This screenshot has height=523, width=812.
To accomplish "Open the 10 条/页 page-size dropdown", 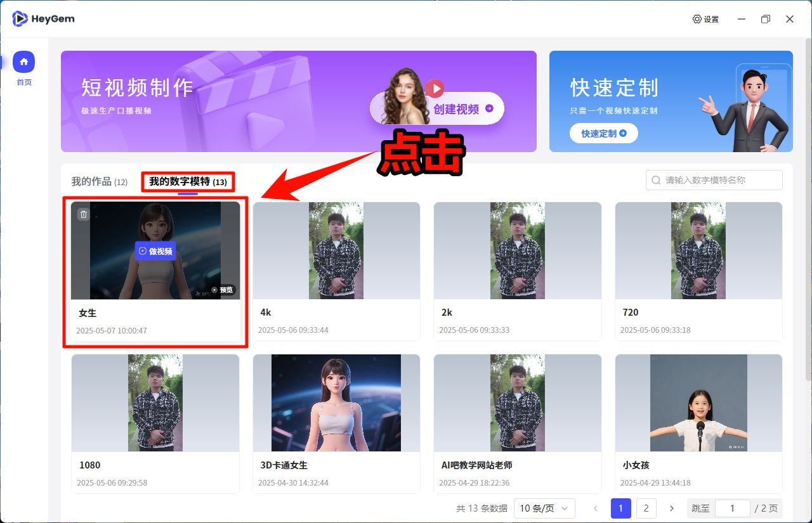I will point(544,508).
